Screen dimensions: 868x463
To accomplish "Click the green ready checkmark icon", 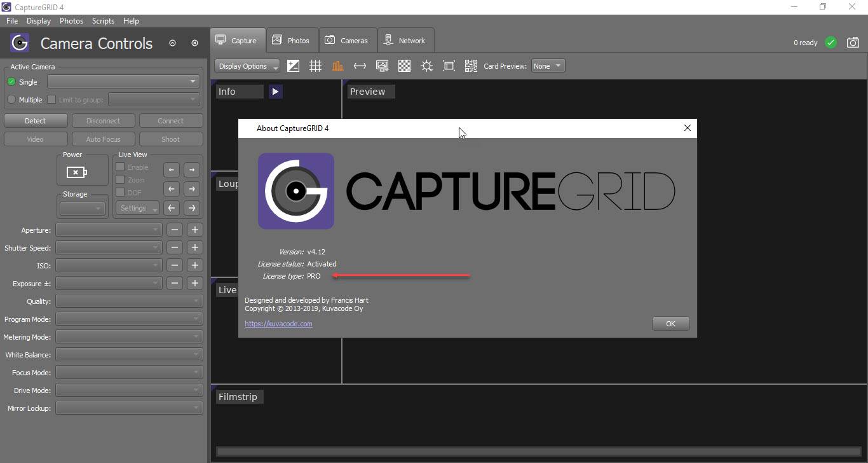I will point(831,43).
